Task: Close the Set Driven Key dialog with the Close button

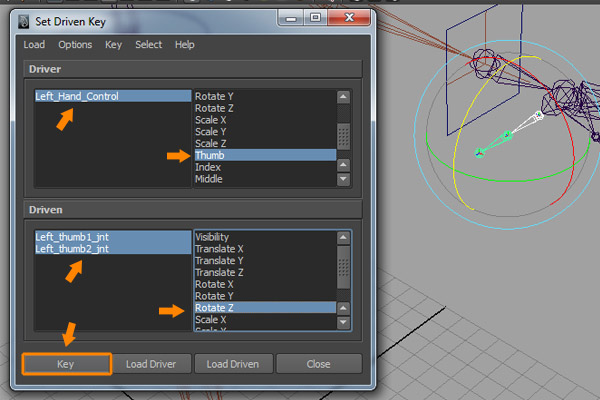Action: click(318, 364)
